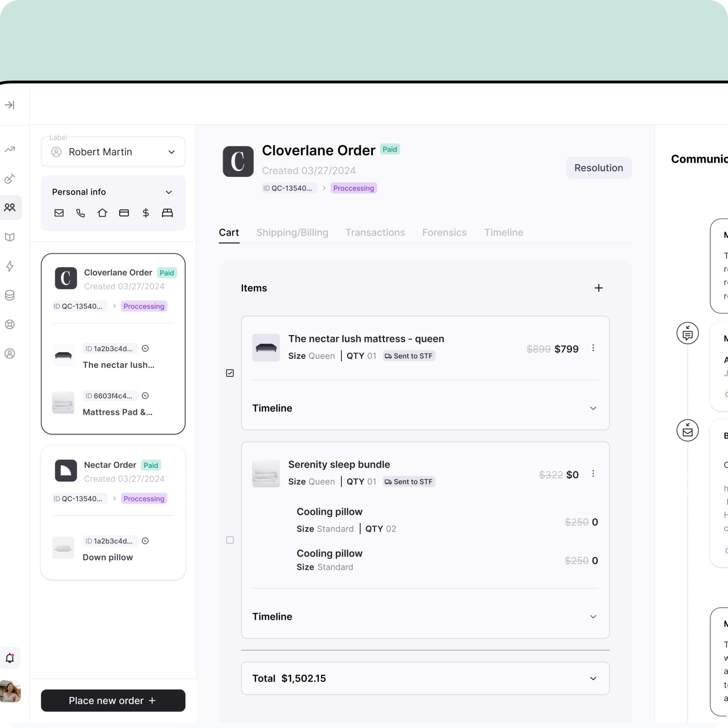Show dollar balance in Personal info
Image resolution: width=728 pixels, height=728 pixels.
point(146,213)
